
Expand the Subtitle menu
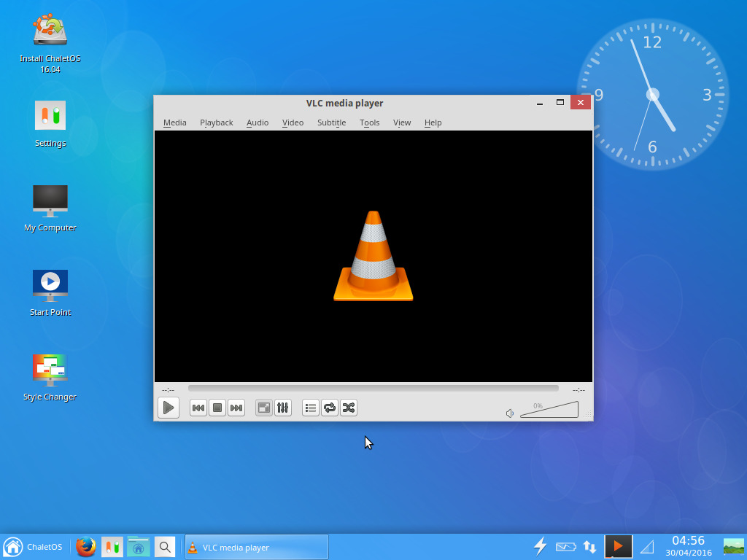331,122
